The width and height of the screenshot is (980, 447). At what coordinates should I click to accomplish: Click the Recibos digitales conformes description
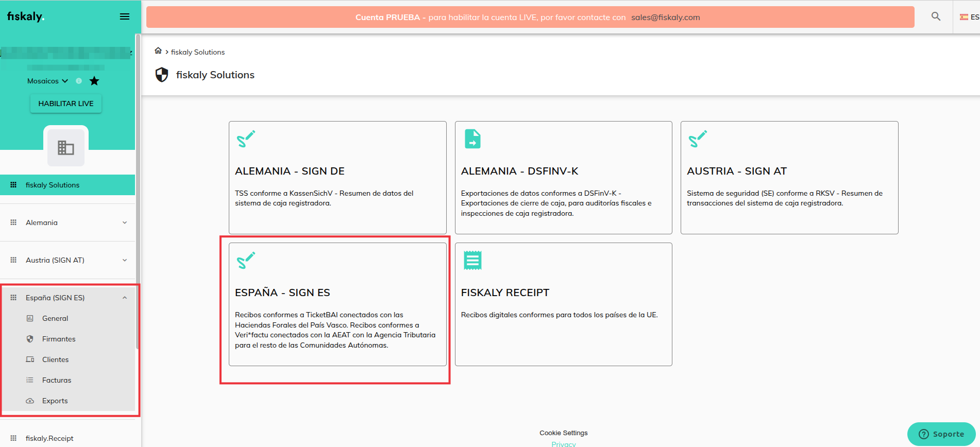point(560,315)
